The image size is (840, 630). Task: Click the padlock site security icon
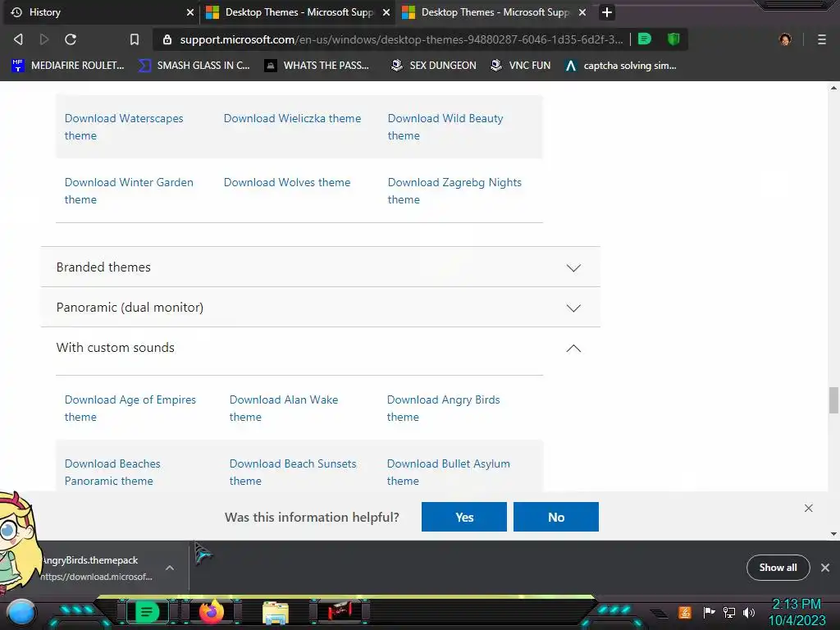click(x=167, y=39)
